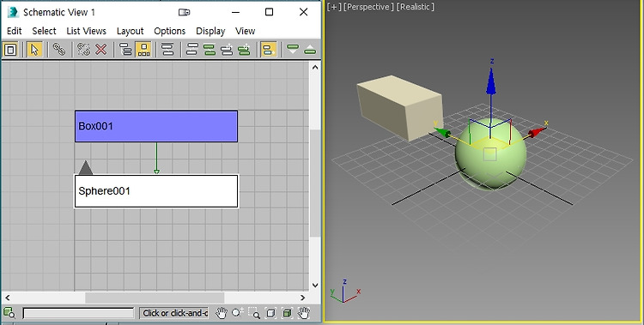Click Expand Selected green down-arrow icon
This screenshot has height=325, width=644.
[x=293, y=50]
